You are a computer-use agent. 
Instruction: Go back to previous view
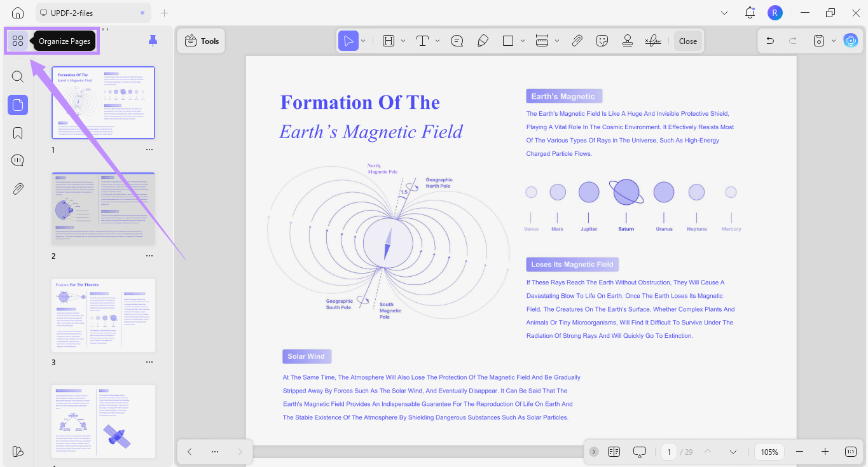(189, 452)
